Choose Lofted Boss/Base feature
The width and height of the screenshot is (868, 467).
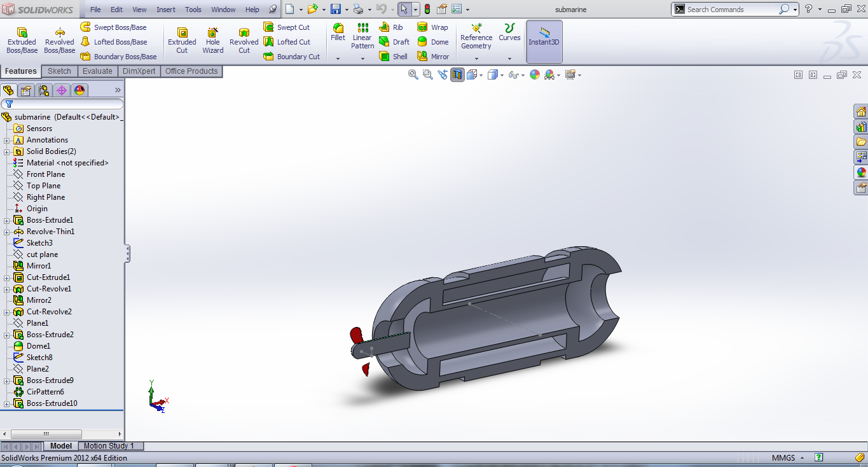[x=113, y=42]
